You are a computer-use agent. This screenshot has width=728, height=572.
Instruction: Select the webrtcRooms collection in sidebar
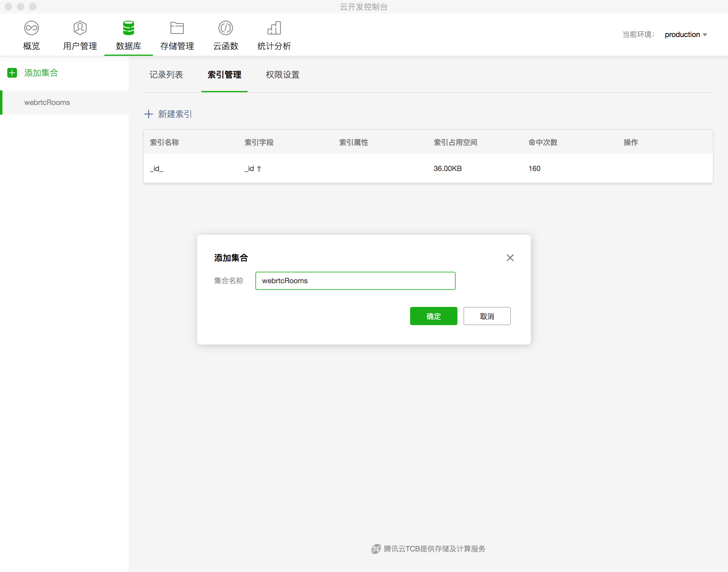click(64, 103)
